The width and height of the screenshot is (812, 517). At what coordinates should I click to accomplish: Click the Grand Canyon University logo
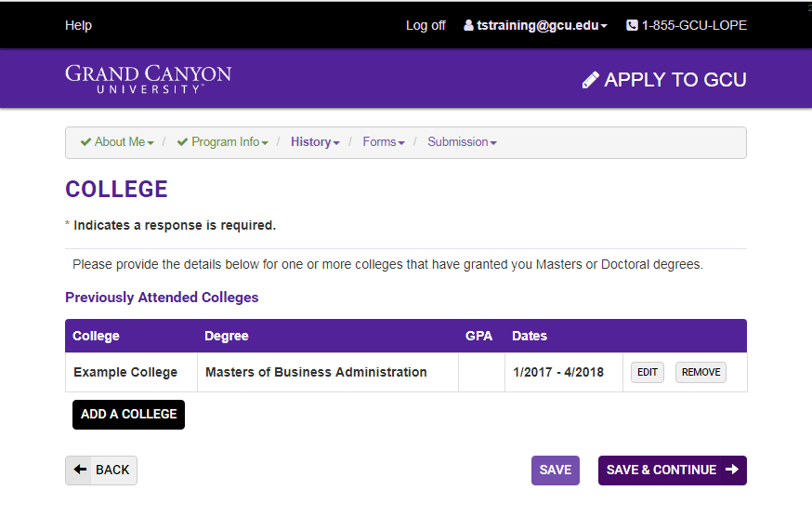(148, 79)
